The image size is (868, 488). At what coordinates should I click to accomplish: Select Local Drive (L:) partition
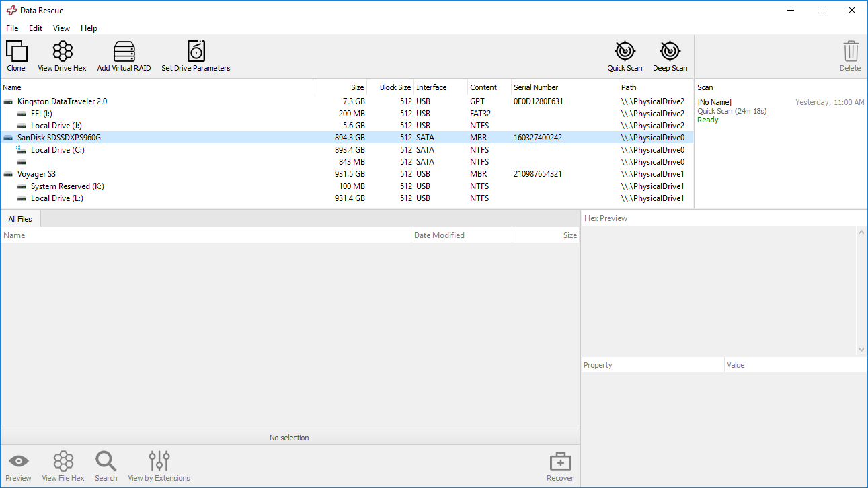pyautogui.click(x=346, y=198)
